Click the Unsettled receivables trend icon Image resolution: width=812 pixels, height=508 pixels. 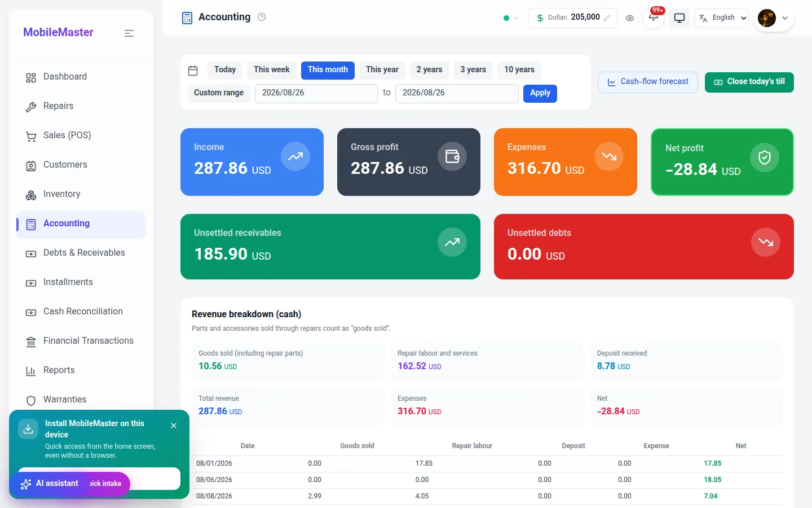452,242
